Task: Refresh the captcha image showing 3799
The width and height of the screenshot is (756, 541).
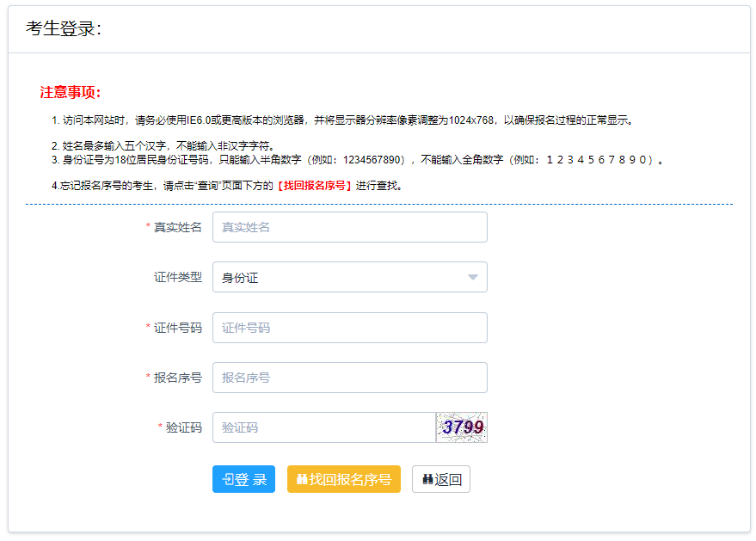Action: coord(462,427)
